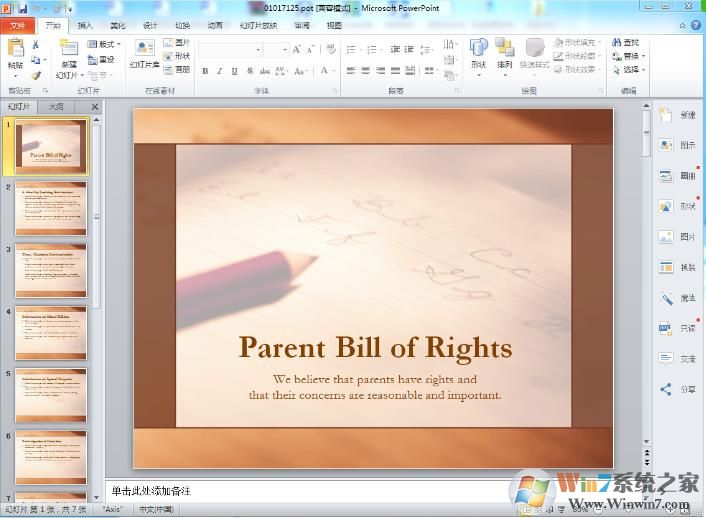Toggle Bold formatting
706x518 pixels.
(205, 71)
